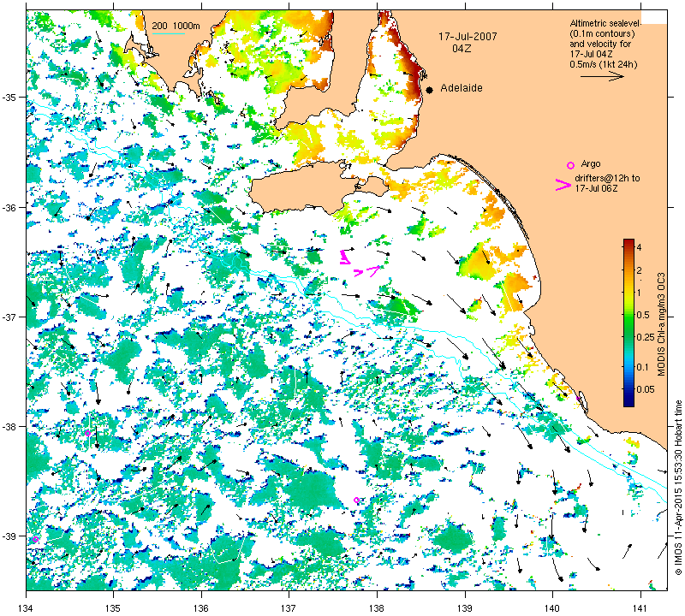Click the Argo float circle near 137.8, -38.7
This screenshot has height=616, width=685.
click(x=356, y=500)
